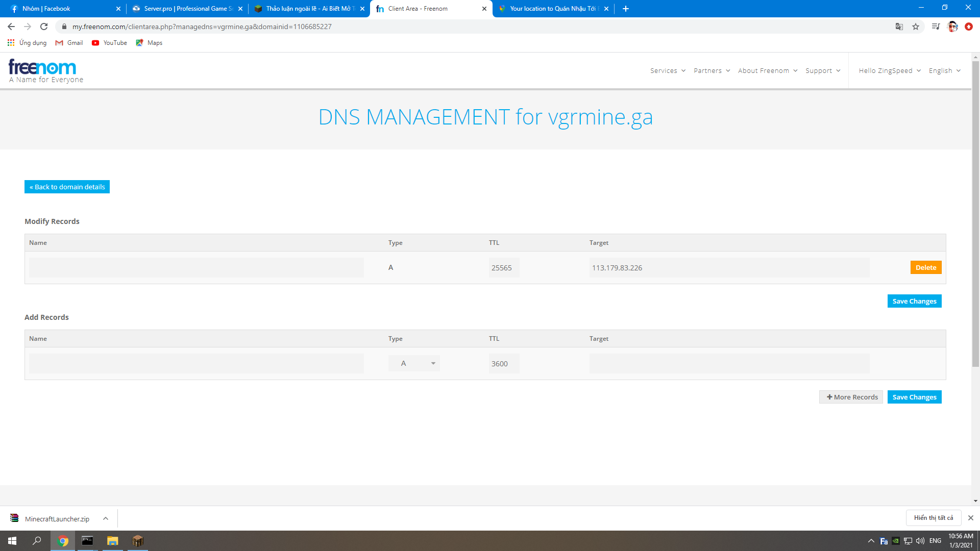Open YouTube bookmark
Screen dimensions: 980x551
(109, 43)
